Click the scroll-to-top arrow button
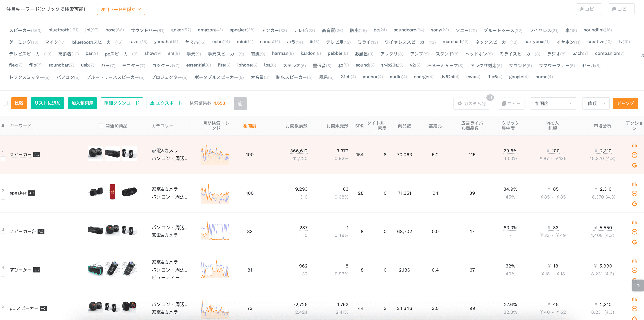 (x=638, y=286)
